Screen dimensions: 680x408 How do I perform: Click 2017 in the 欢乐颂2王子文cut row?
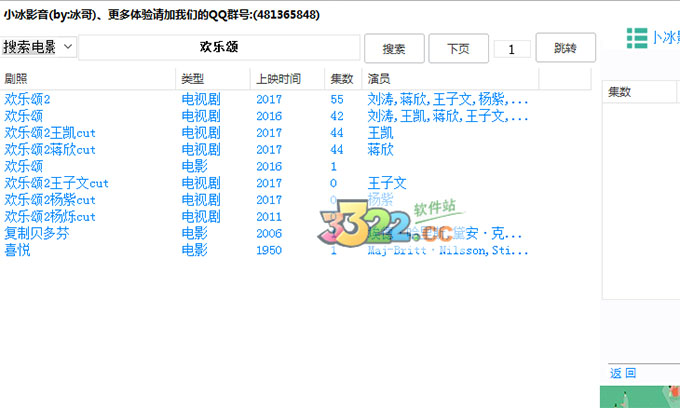(x=269, y=183)
